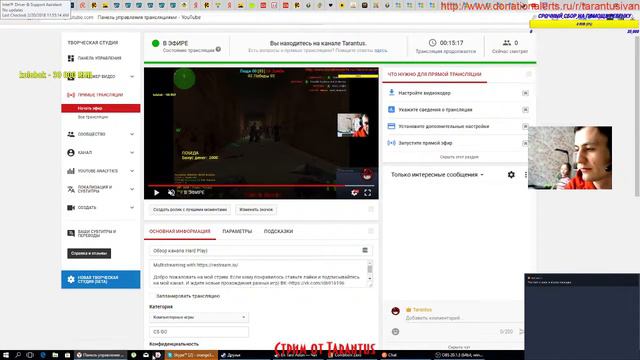Click the Запустите прямой эфир broadcast icon

click(391, 143)
